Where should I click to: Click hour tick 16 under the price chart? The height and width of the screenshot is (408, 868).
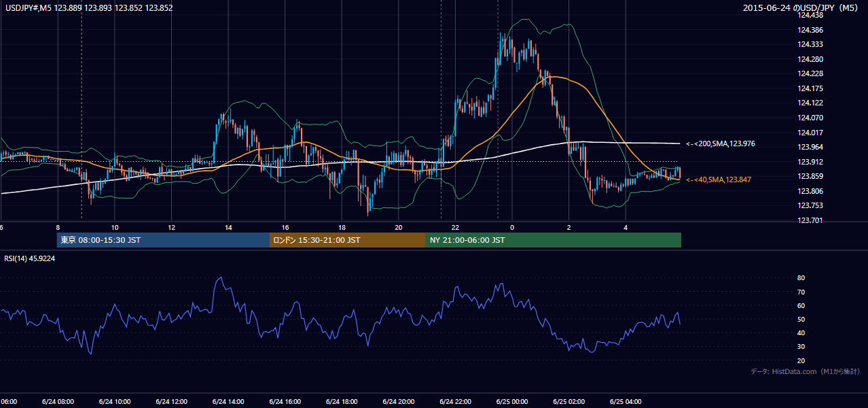(285, 227)
